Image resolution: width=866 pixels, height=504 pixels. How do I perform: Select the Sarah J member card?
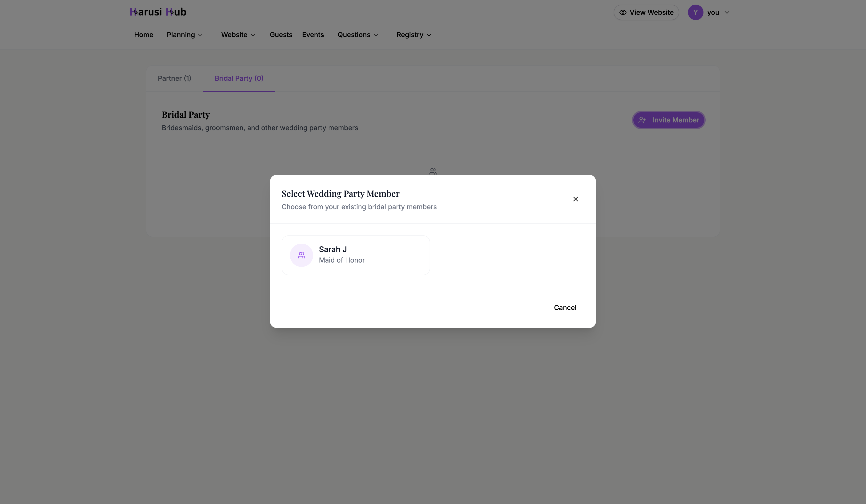[356, 255]
